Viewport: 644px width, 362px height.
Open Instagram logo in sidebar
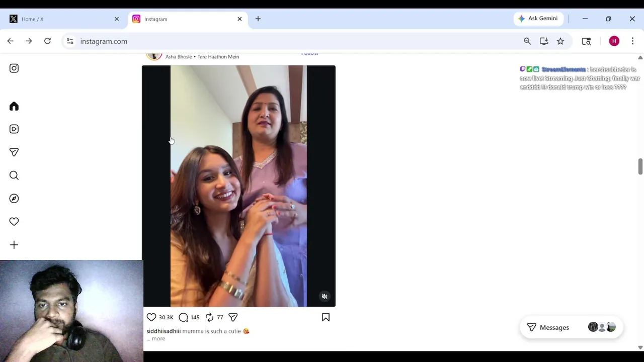pos(14,68)
